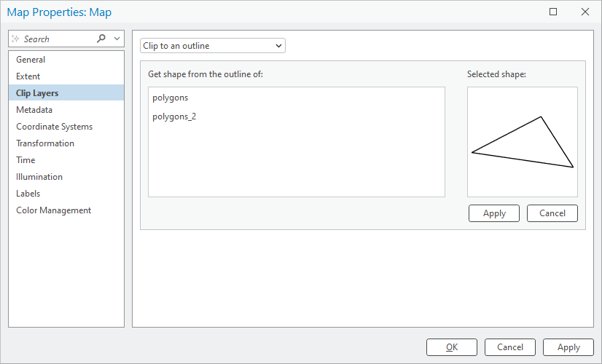Image resolution: width=602 pixels, height=364 pixels.
Task: Open the General page
Action: pyautogui.click(x=31, y=60)
